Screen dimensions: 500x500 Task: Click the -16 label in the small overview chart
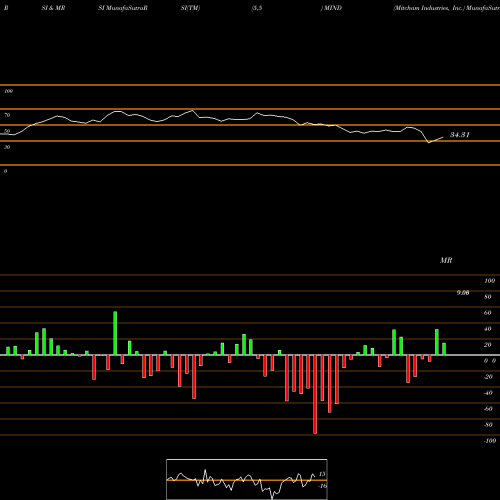click(x=322, y=486)
